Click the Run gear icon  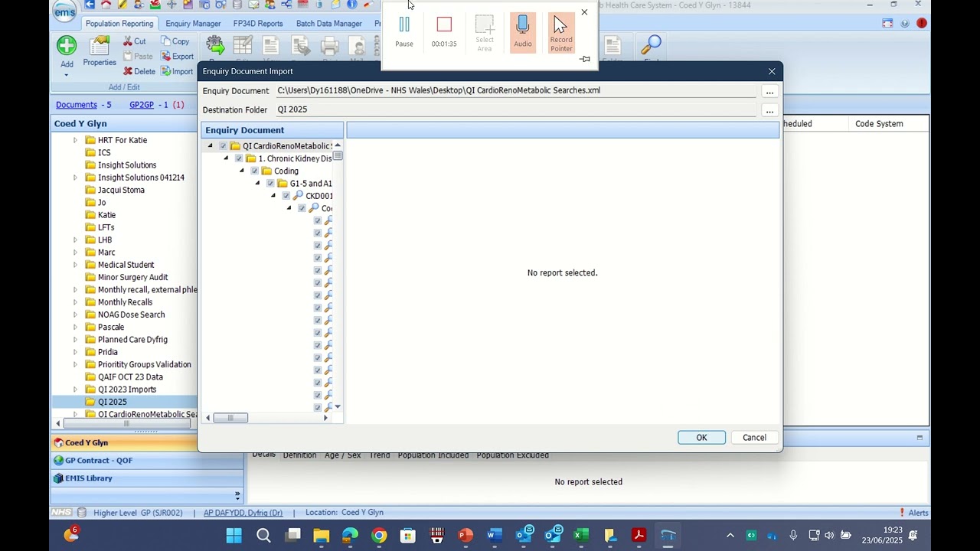(214, 46)
